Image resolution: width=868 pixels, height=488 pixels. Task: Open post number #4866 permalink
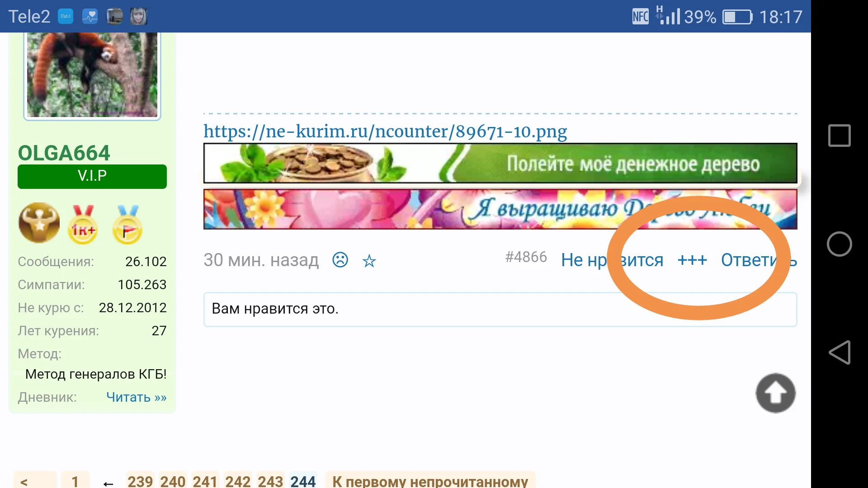[526, 257]
